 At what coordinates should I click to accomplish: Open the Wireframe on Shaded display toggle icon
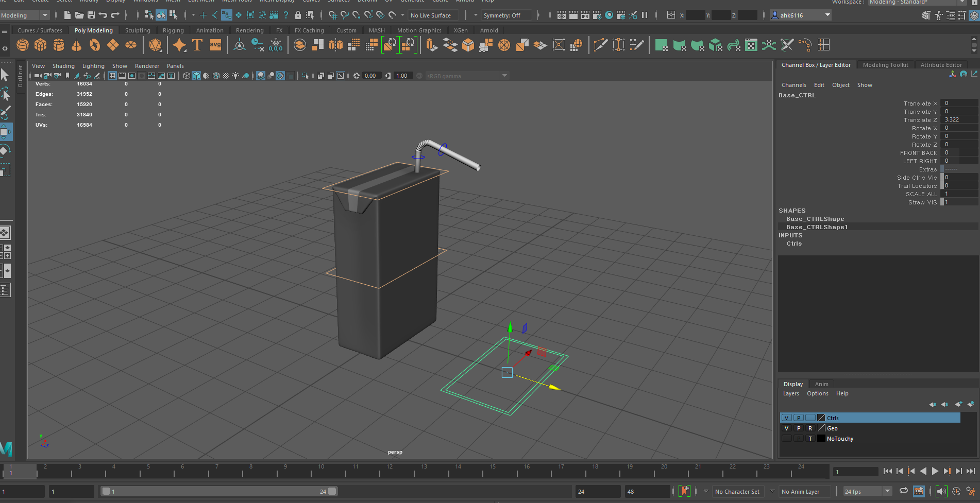[x=215, y=76]
